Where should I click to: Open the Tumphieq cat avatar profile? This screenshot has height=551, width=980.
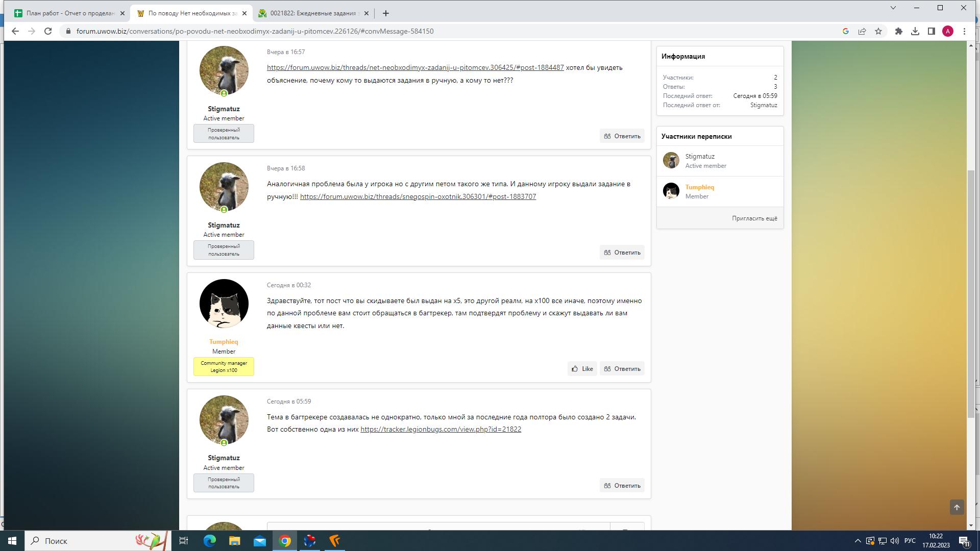click(x=224, y=304)
